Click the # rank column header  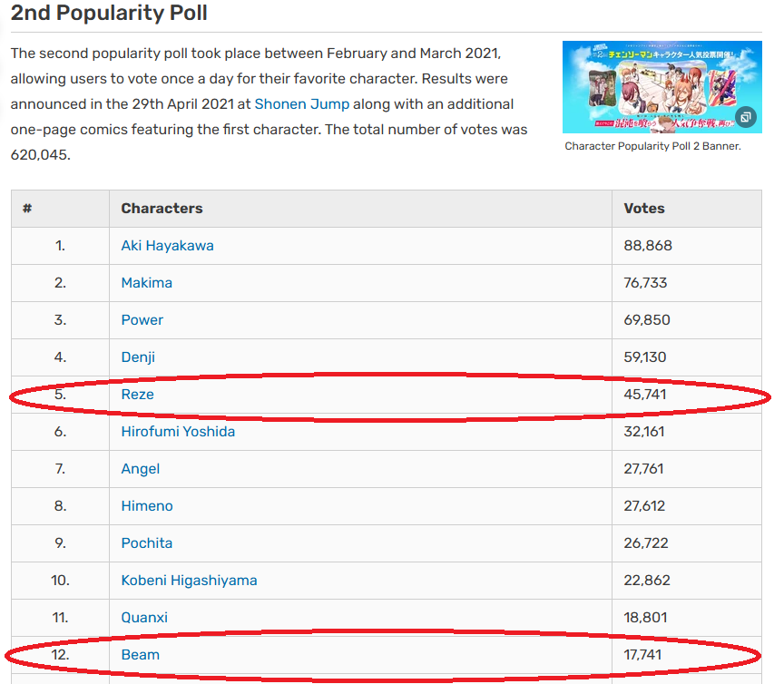coord(27,209)
